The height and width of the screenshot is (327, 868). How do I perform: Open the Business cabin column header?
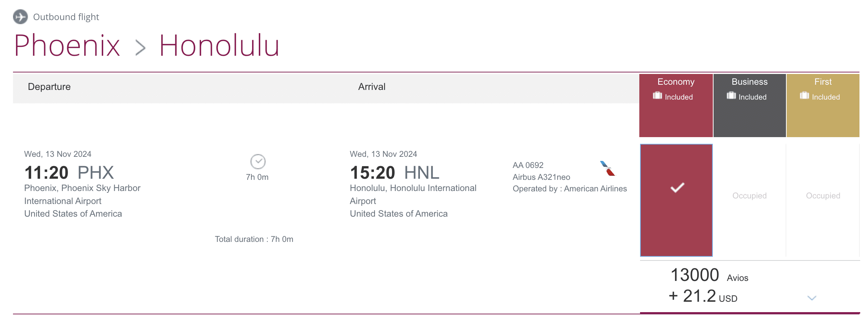tap(749, 82)
